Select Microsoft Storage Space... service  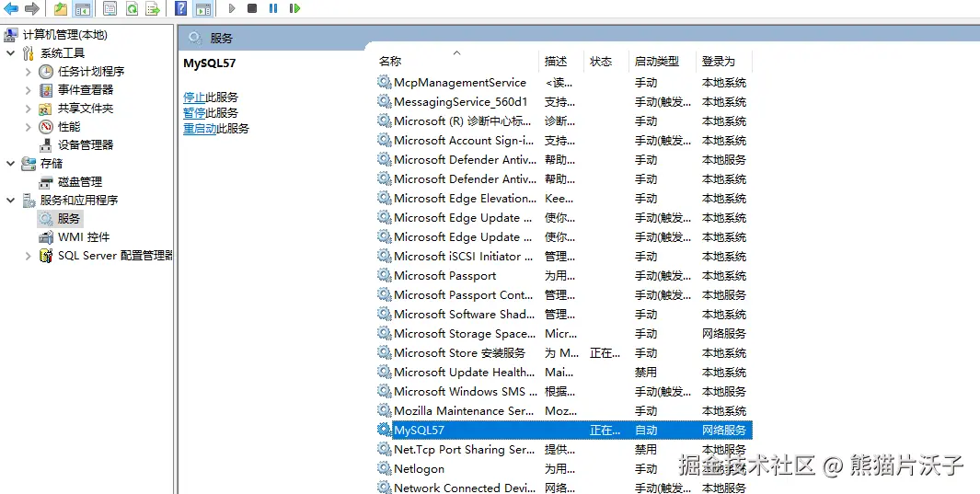564,334
